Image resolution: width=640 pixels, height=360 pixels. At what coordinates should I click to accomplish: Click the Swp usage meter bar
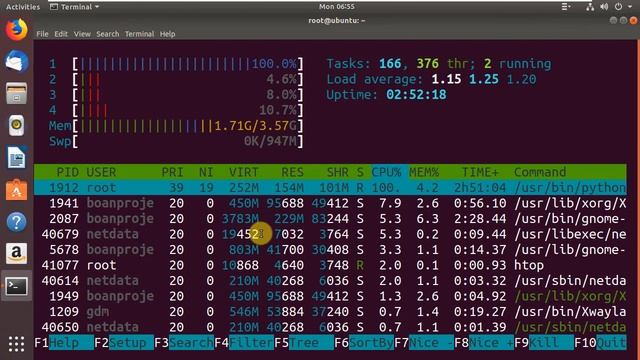(188, 141)
